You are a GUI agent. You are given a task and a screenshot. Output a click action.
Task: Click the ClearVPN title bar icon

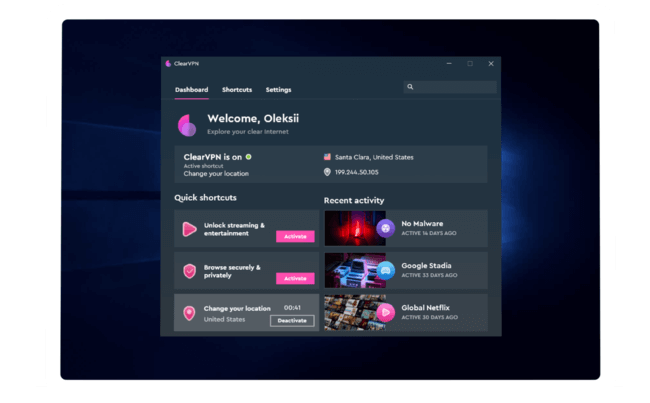[168, 63]
